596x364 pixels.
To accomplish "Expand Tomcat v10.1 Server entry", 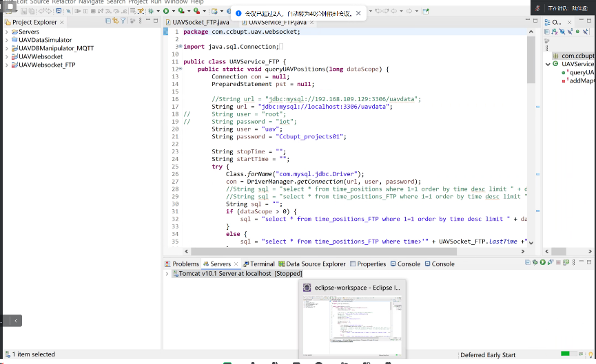I will point(167,274).
